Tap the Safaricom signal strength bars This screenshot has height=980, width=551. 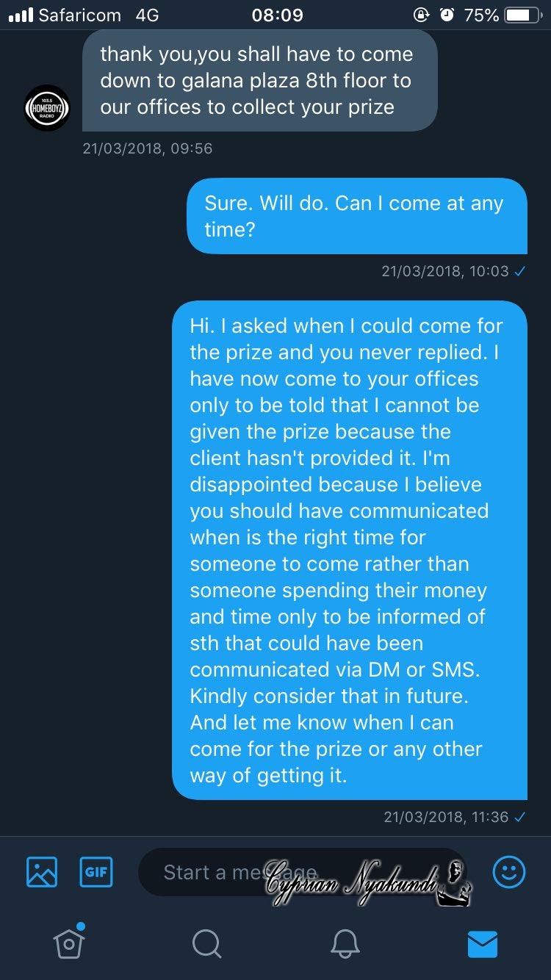pyautogui.click(x=21, y=15)
